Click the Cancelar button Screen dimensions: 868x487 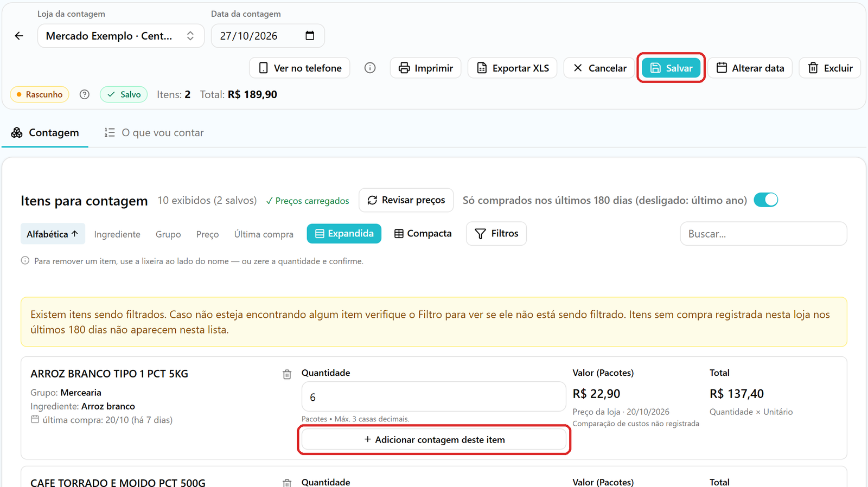(x=599, y=68)
